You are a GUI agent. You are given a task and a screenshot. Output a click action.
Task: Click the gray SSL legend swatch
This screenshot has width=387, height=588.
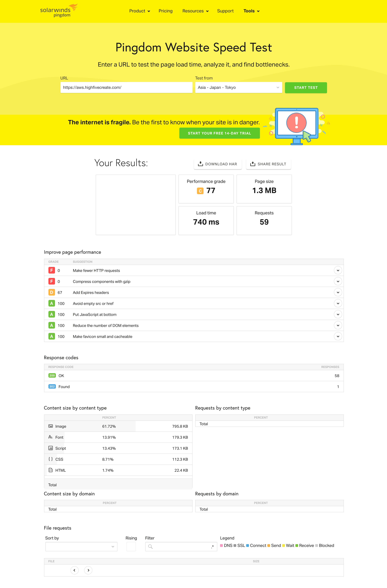click(235, 545)
